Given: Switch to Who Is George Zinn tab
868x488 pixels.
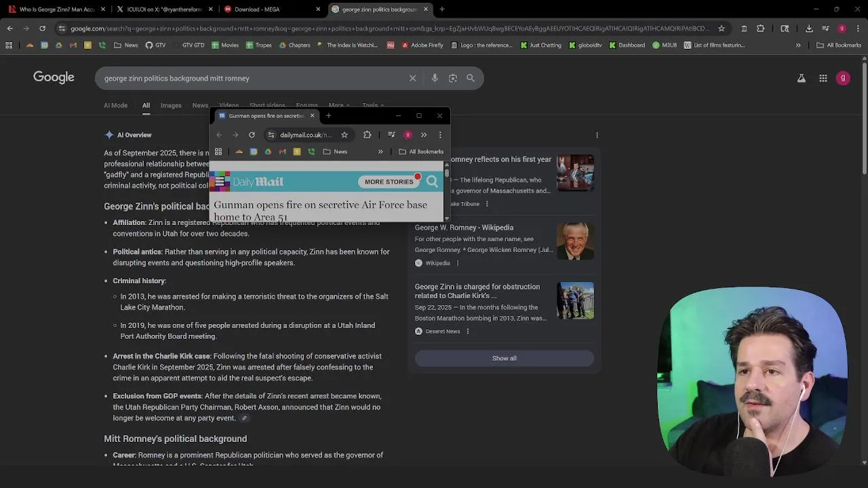Looking at the screenshot, I should tap(57, 9).
